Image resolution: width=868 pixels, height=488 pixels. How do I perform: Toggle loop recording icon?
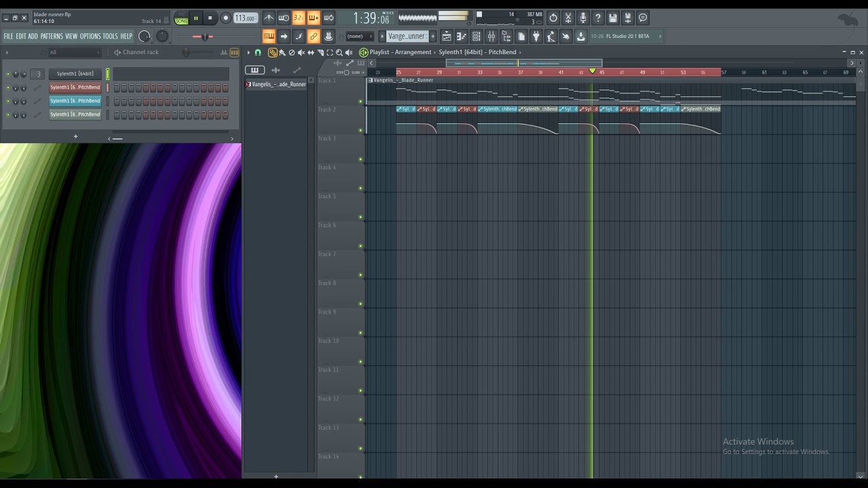pos(328,18)
